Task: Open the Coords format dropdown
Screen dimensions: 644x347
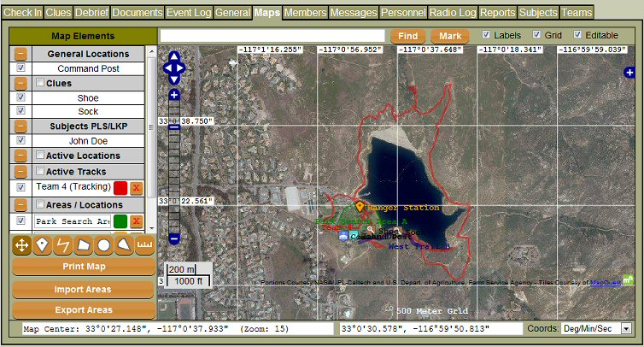Action: [626, 328]
